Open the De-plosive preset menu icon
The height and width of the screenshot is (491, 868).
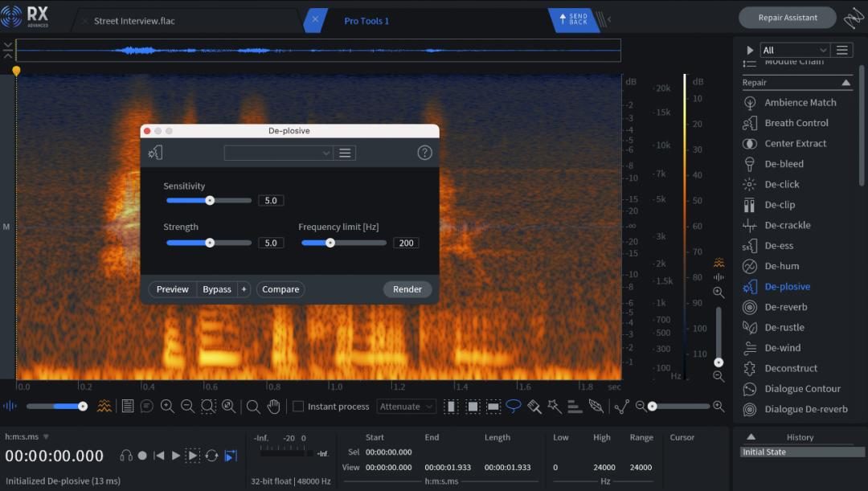click(x=345, y=153)
